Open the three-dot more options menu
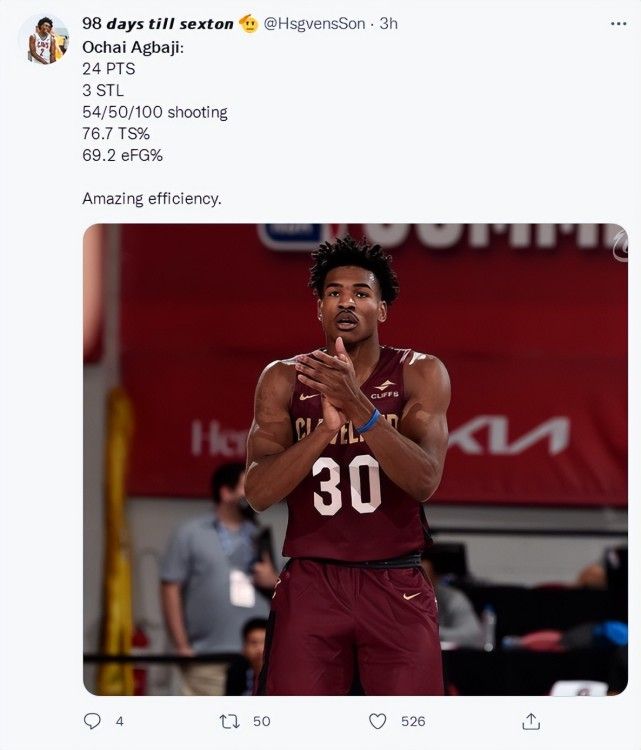The width and height of the screenshot is (641, 750). tap(618, 23)
